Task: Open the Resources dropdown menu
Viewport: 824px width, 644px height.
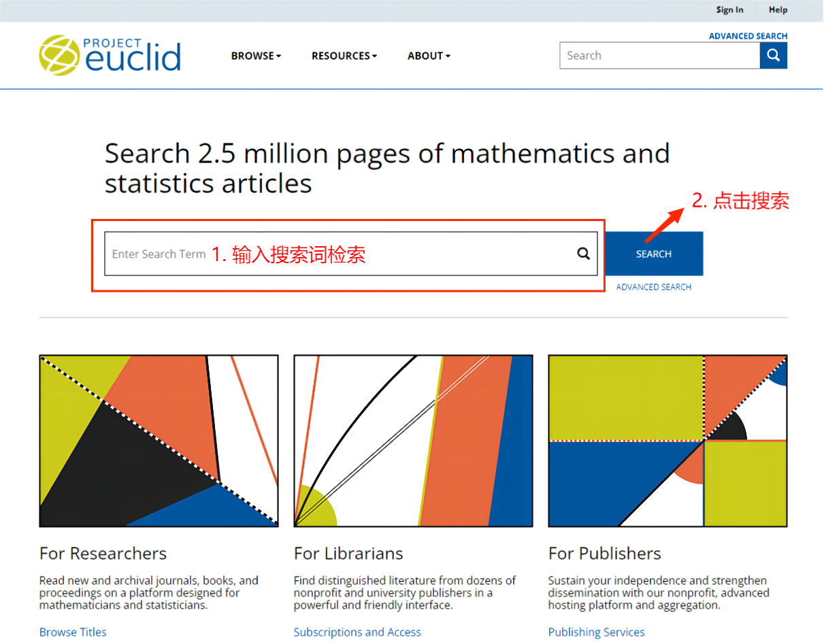Action: coord(344,56)
